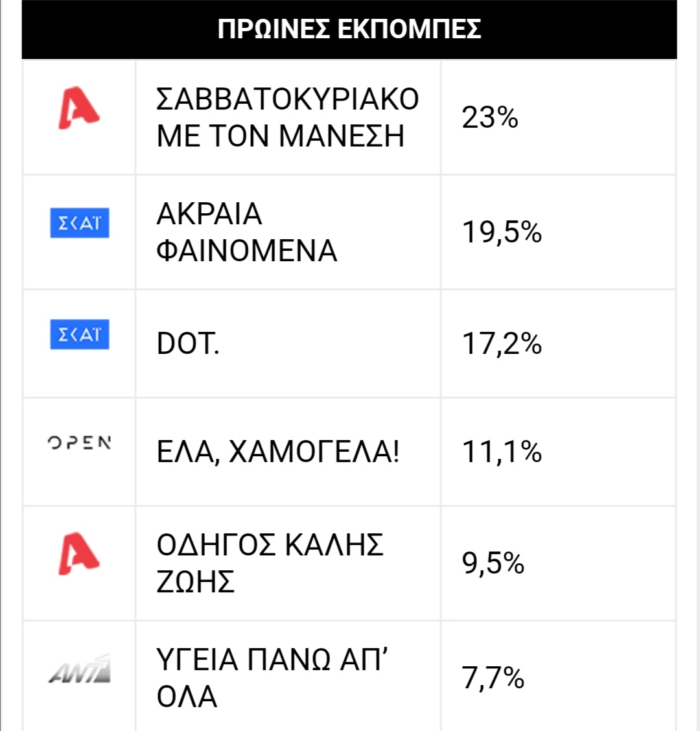700x731 pixels.
Task: Open the ΑΚΡΑΙΑ ΦΑΙΝΟΜΕΝΑ show title
Action: pyautogui.click(x=247, y=232)
